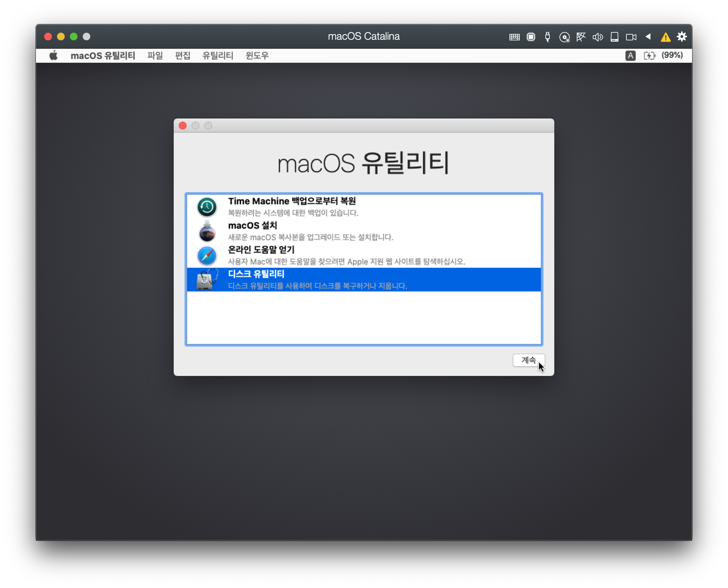The width and height of the screenshot is (728, 588).
Task: Open the 파일 menu
Action: coord(155,55)
